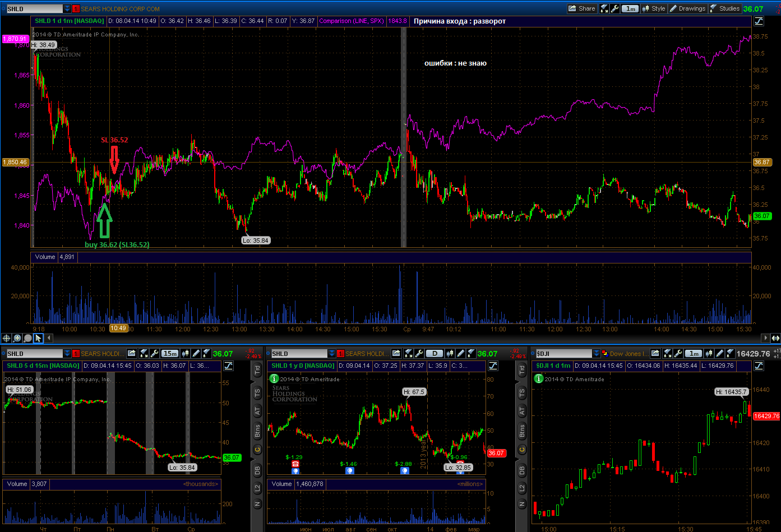Viewport: 781px width, 532px height.
Task: Click the Hi: 67.5 bubble on daily chart
Action: tap(415, 392)
